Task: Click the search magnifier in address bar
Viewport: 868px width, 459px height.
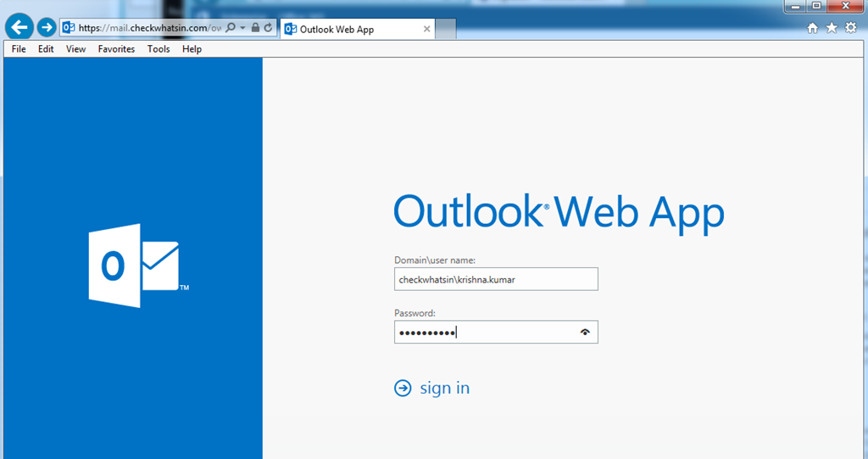Action: (x=231, y=28)
